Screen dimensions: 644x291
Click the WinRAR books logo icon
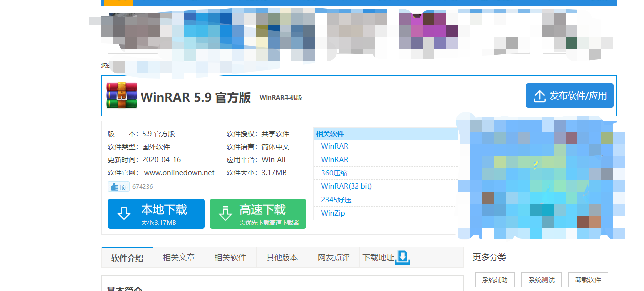click(x=122, y=96)
